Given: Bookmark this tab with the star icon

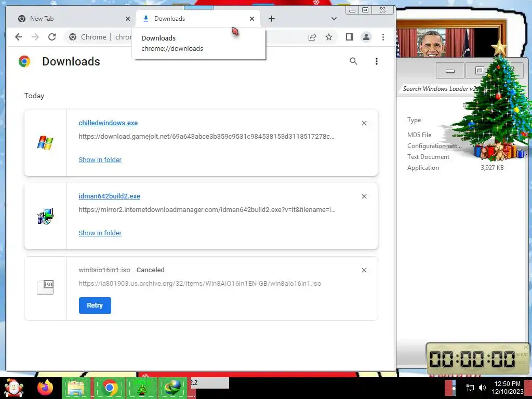Looking at the screenshot, I should (x=329, y=37).
